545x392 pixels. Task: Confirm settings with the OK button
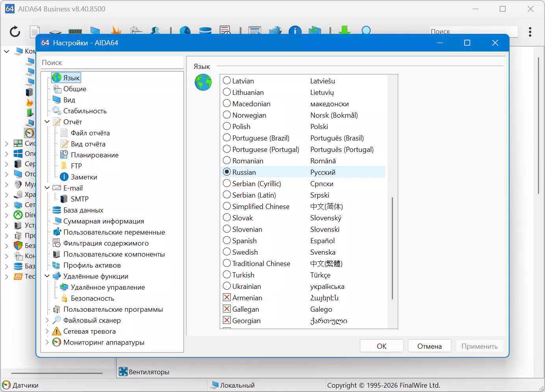(382, 346)
